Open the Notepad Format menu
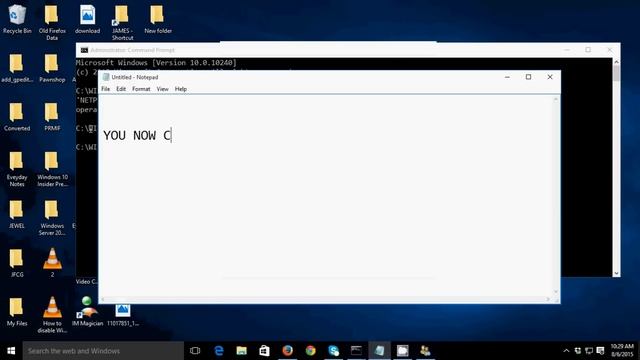Viewport: 640px width, 360px height. (x=141, y=89)
